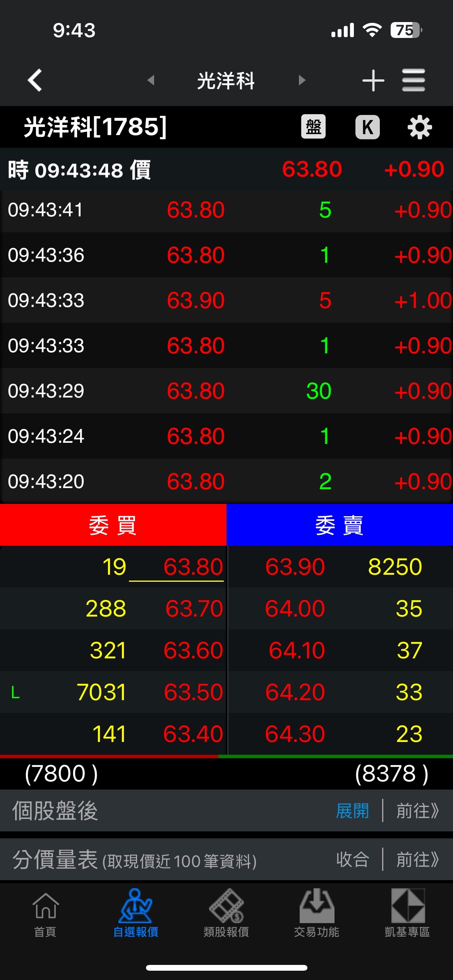
Task: Select the 09:43:29 trade row
Action: (x=226, y=391)
